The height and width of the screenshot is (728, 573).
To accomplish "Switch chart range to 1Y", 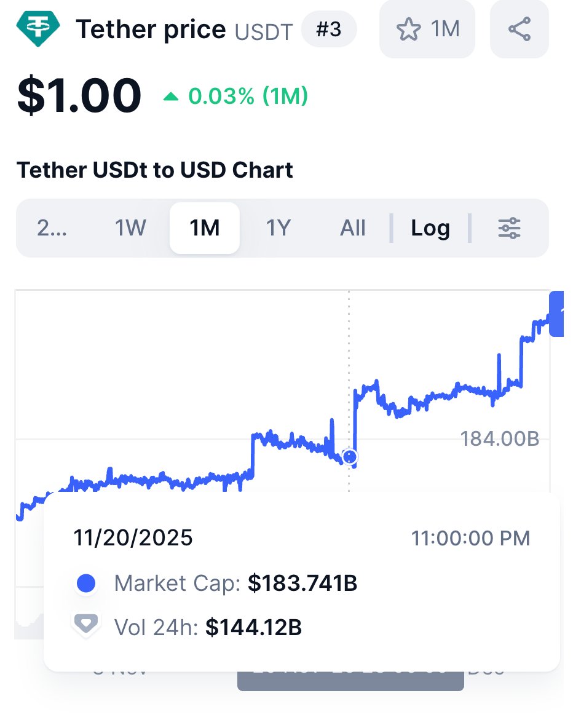I will [x=277, y=228].
